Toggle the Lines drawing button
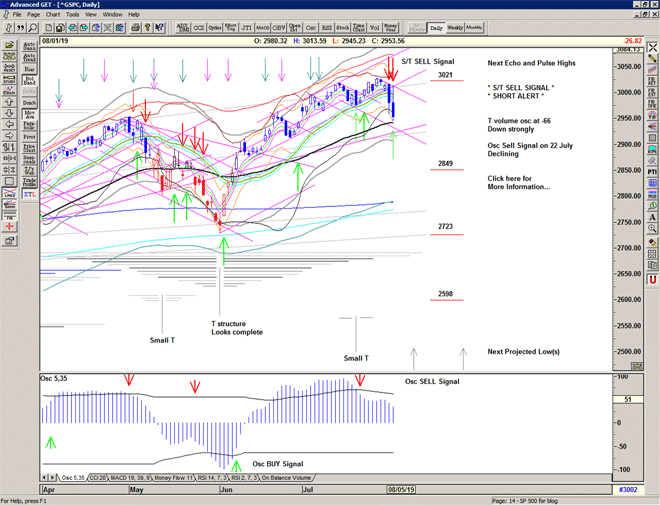The height and width of the screenshot is (505, 660). pos(9,194)
